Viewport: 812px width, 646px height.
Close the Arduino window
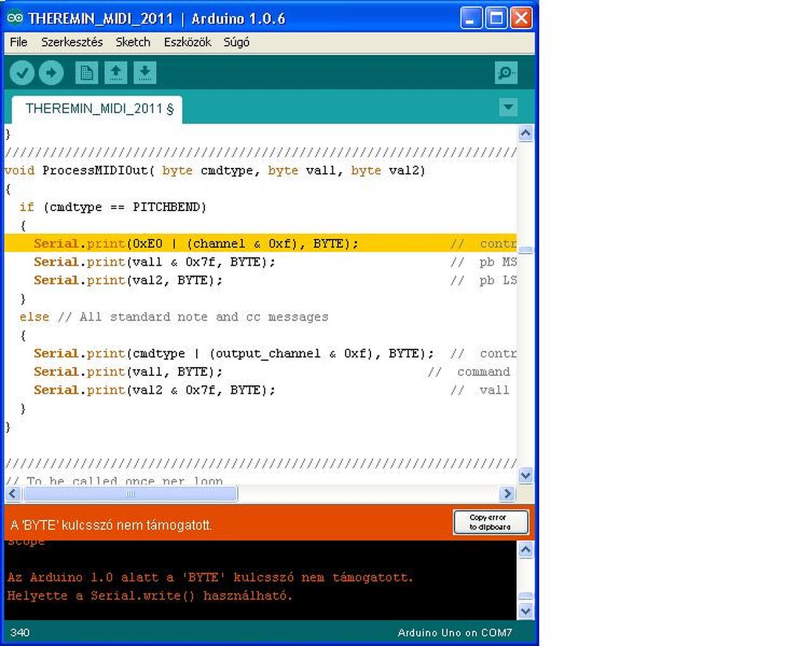pos(521,18)
